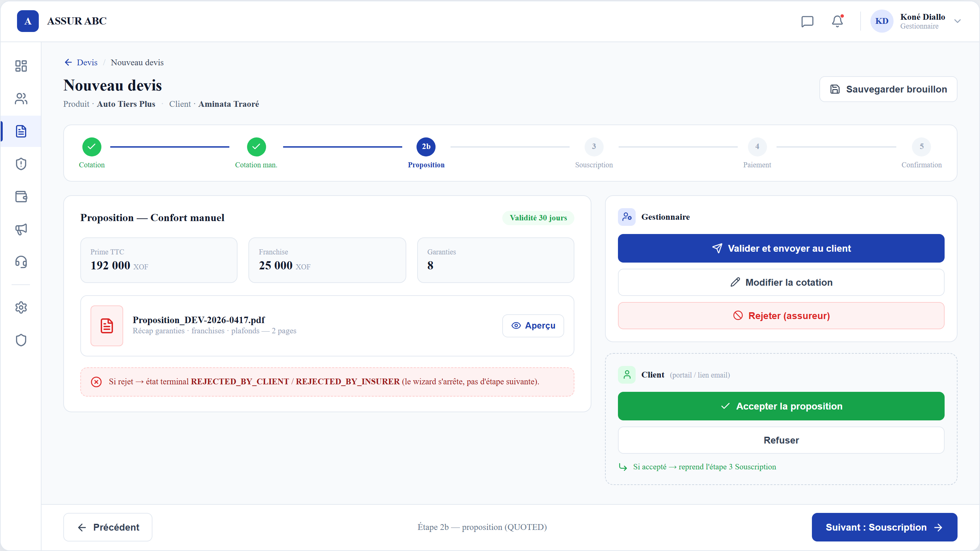Open the plain shield sidebar icon
Viewport: 980px width, 551px height.
21,340
